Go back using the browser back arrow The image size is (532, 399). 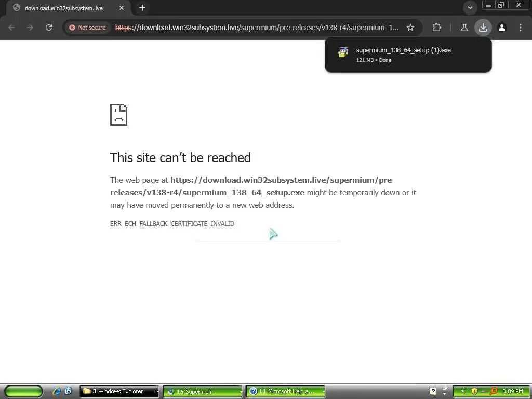(x=11, y=28)
